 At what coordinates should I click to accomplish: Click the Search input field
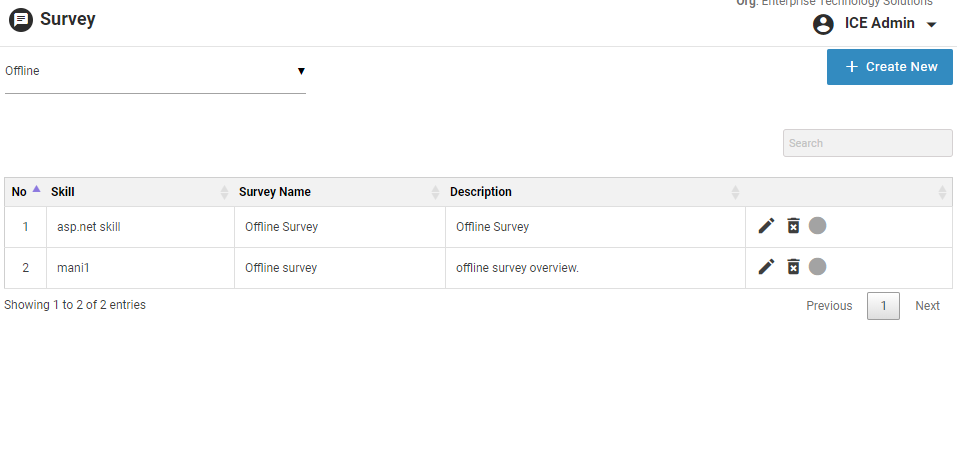(867, 143)
